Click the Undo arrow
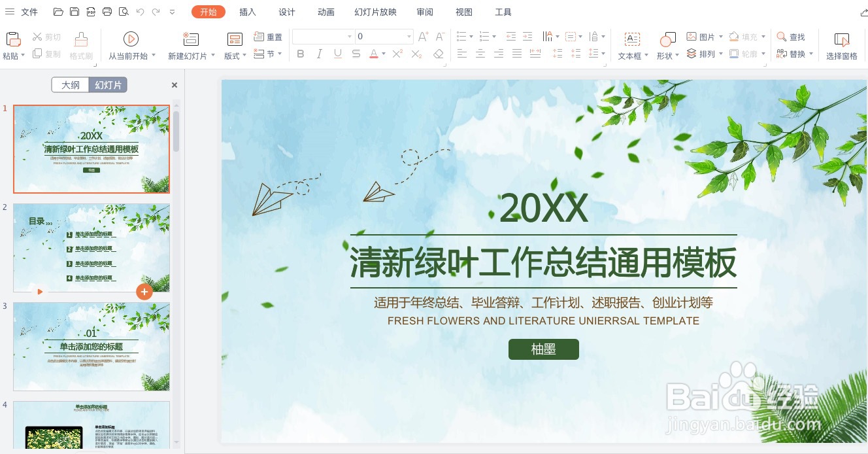Screen dimensions: 868x454 click(x=140, y=12)
